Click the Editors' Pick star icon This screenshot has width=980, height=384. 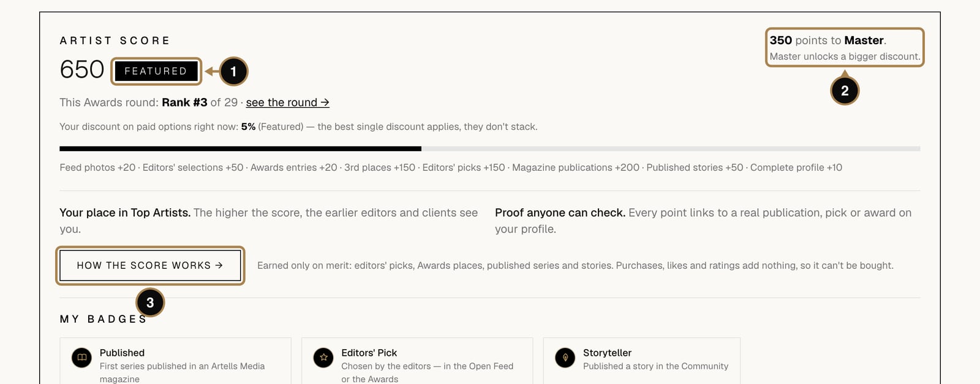pyautogui.click(x=323, y=358)
